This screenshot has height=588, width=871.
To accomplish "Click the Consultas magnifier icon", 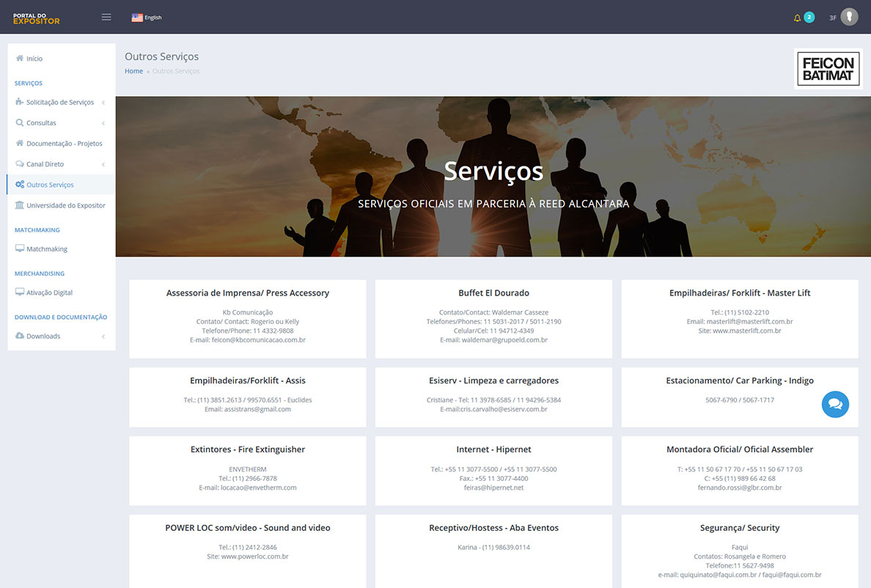I will (x=20, y=122).
